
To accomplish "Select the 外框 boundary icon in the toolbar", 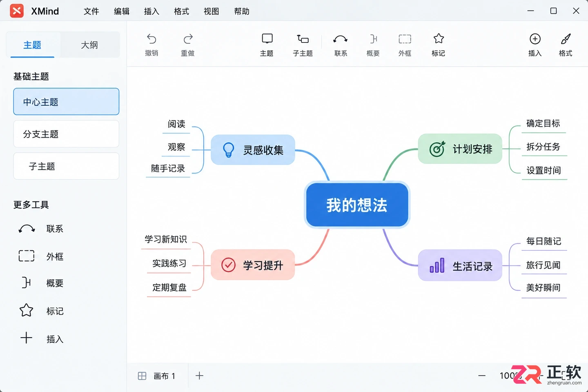I will pos(405,39).
